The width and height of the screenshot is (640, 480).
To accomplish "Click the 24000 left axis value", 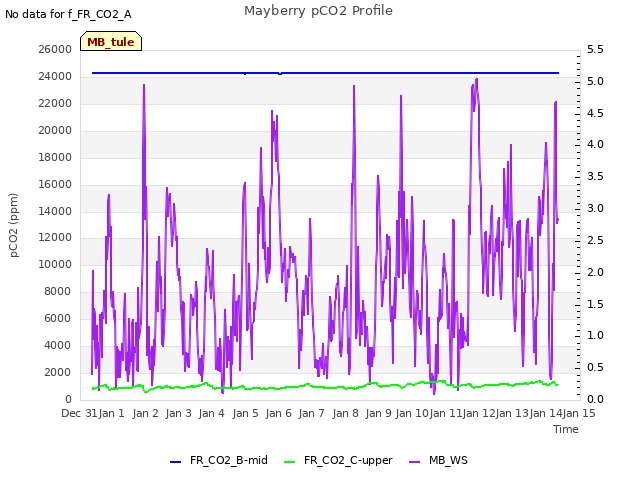I will pos(55,76).
